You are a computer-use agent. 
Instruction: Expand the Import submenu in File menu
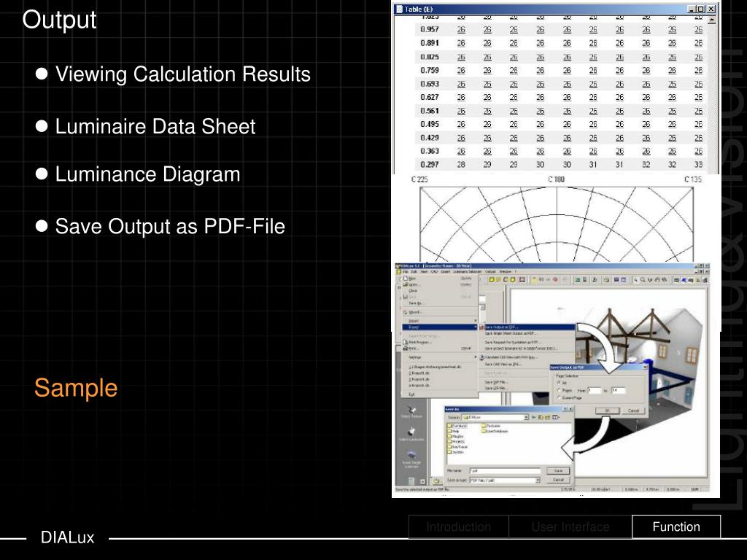[x=440, y=321]
